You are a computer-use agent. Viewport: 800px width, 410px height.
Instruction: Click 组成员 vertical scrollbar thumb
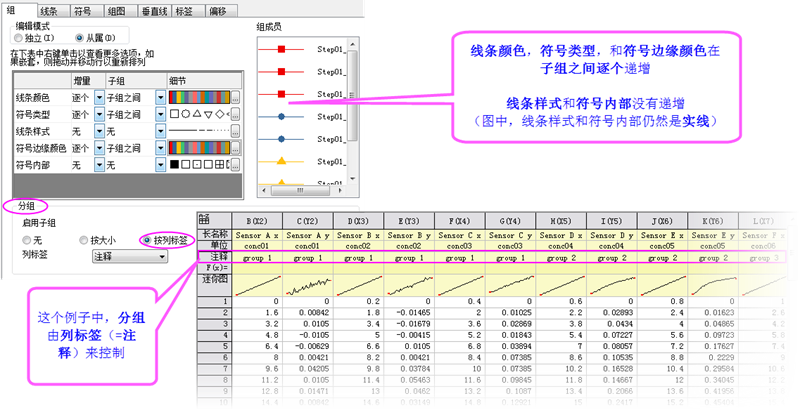click(x=352, y=95)
